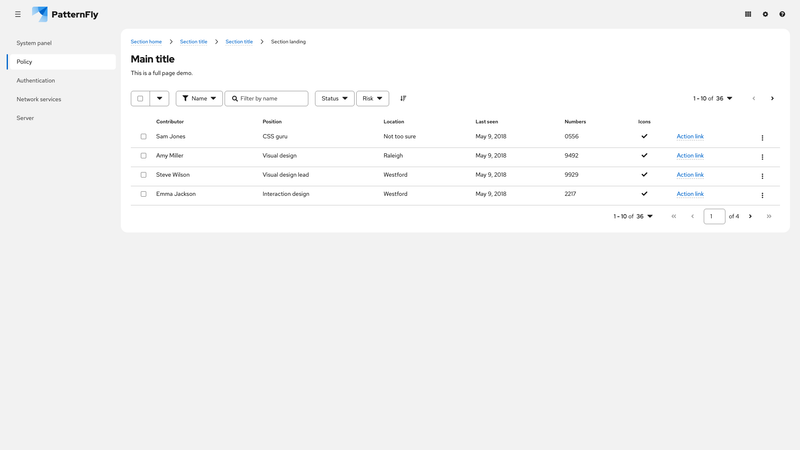The height and width of the screenshot is (450, 800).
Task: Select the Amy Miller row checkbox
Action: tap(143, 156)
